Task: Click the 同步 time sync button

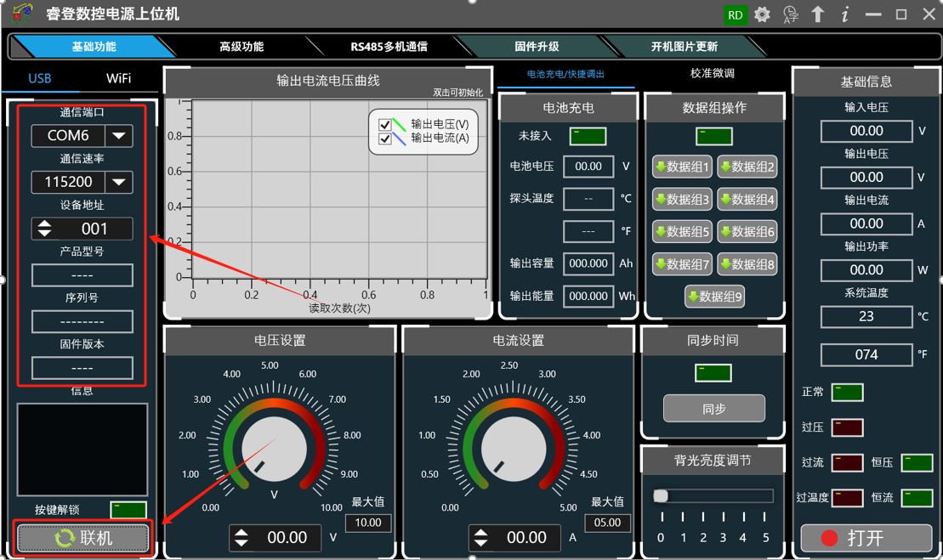Action: pyautogui.click(x=714, y=410)
